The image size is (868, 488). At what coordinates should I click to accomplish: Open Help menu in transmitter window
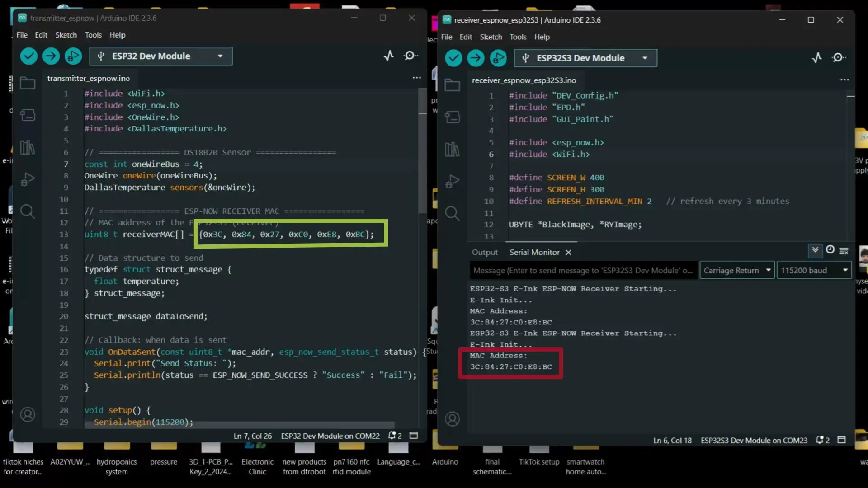tap(118, 35)
